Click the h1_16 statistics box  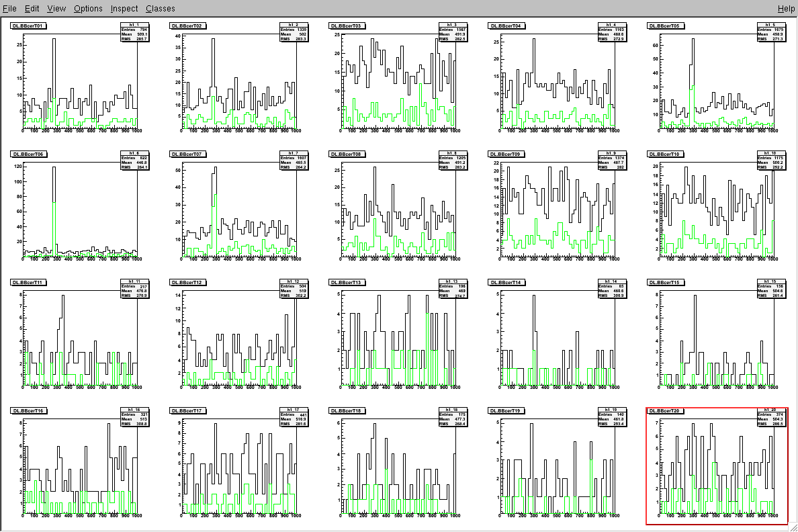[x=134, y=416]
